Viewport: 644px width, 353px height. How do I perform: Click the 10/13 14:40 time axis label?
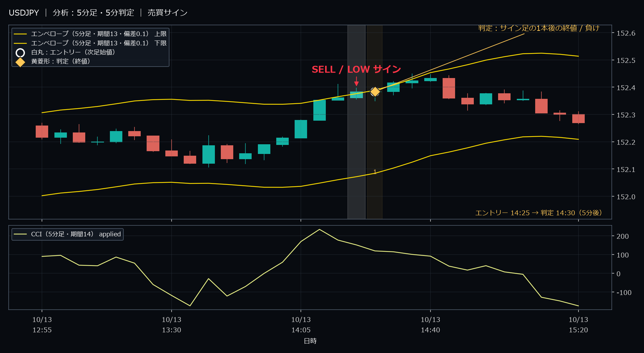(430, 325)
